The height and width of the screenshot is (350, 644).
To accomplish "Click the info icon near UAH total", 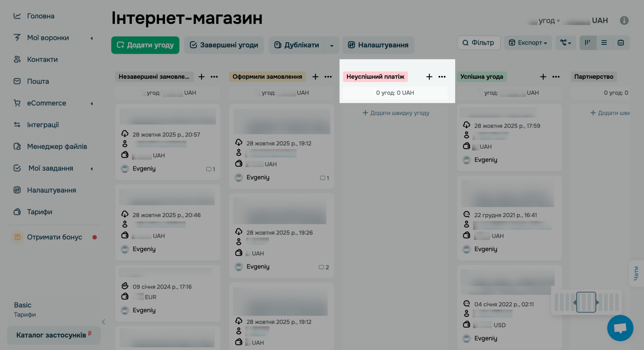I will point(624,21).
